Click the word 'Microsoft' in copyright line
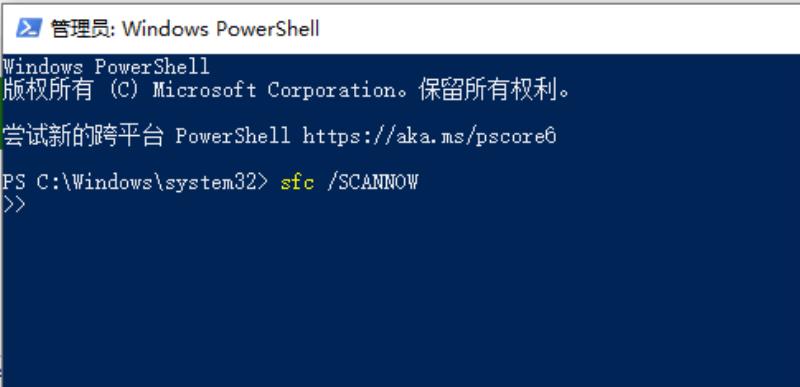800x387 pixels. 204,91
